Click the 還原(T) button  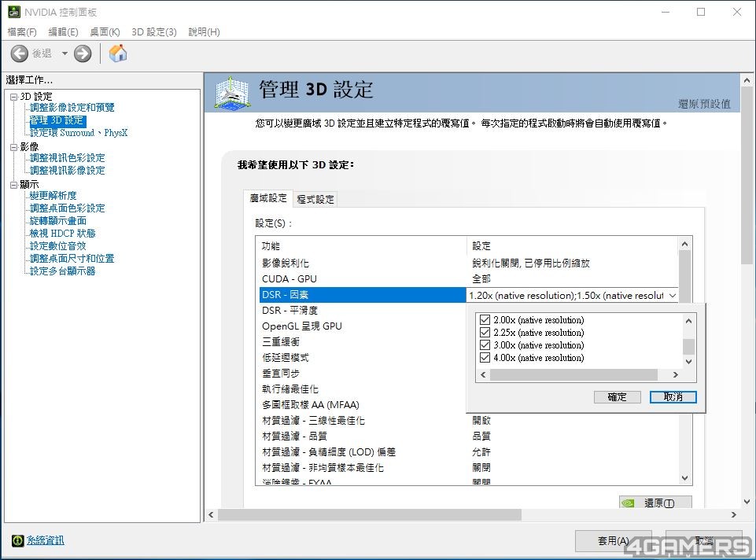point(656,503)
